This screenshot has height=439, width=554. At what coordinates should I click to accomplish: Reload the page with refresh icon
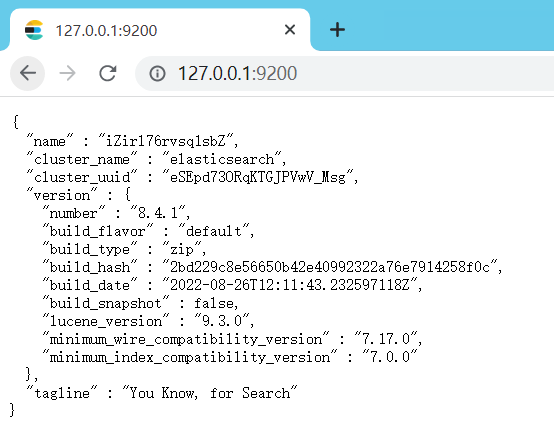(107, 73)
